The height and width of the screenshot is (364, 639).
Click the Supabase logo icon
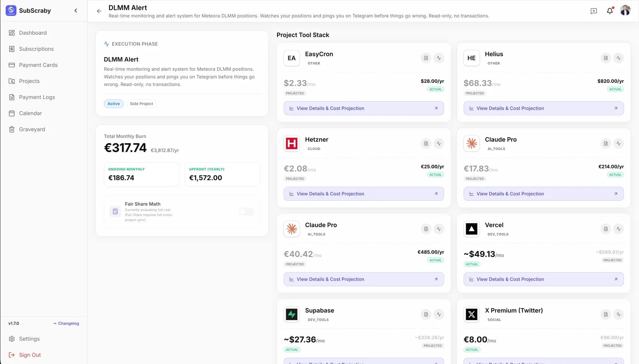click(292, 315)
